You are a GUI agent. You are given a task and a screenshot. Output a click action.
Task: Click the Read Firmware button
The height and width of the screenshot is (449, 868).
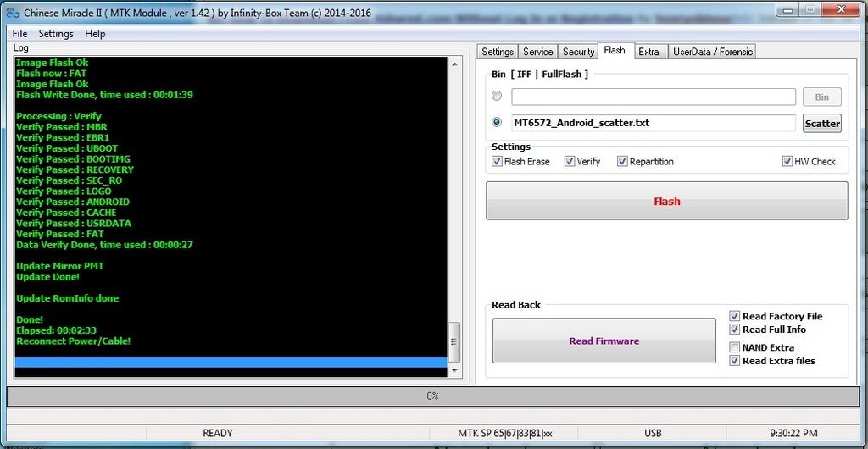point(604,341)
